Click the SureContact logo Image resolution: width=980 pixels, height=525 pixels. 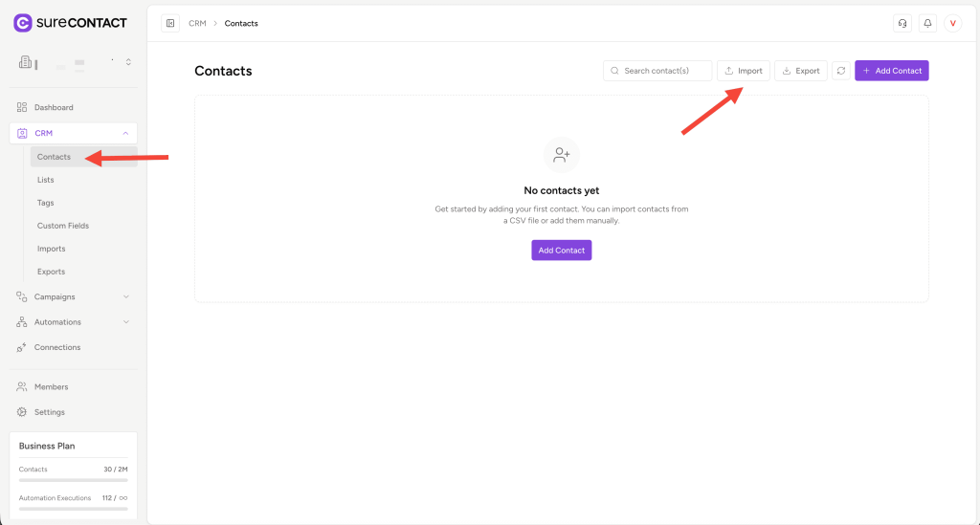pyautogui.click(x=70, y=23)
